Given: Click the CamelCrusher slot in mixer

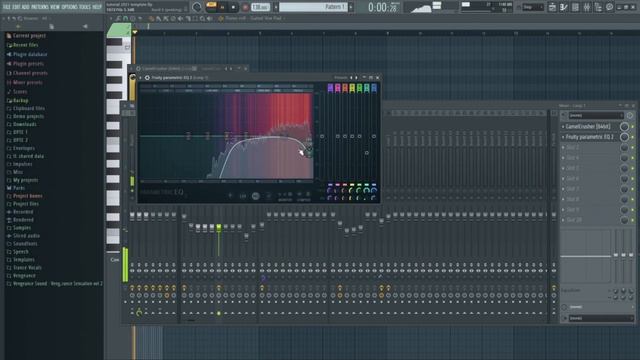Looking at the screenshot, I should tap(590, 127).
